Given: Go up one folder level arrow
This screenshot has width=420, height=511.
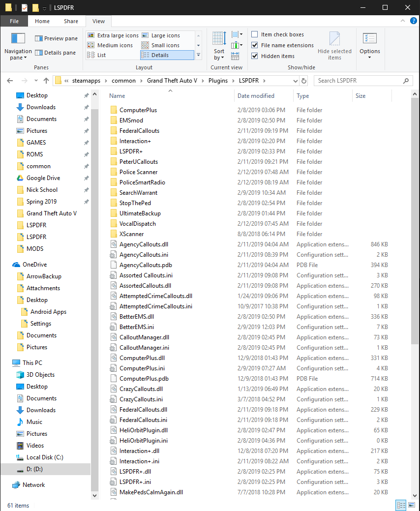Looking at the screenshot, I should [x=46, y=81].
